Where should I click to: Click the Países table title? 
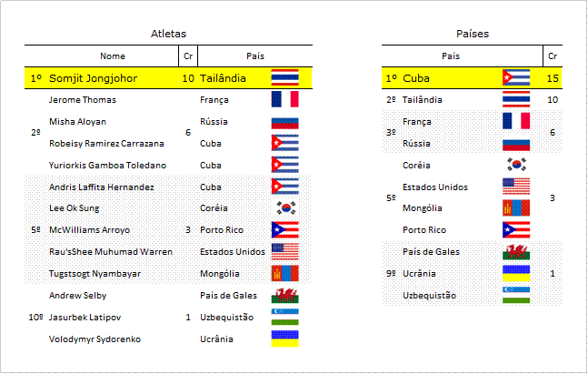tap(473, 34)
